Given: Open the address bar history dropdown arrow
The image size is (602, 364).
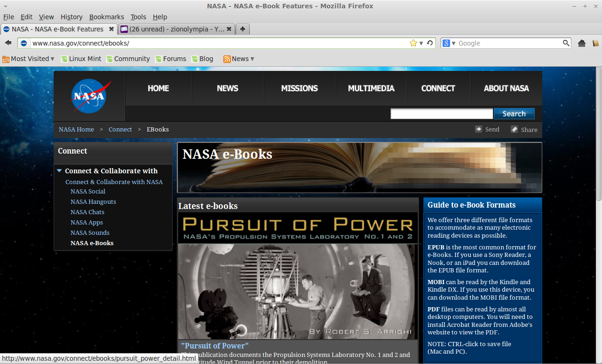Looking at the screenshot, I should coord(421,43).
